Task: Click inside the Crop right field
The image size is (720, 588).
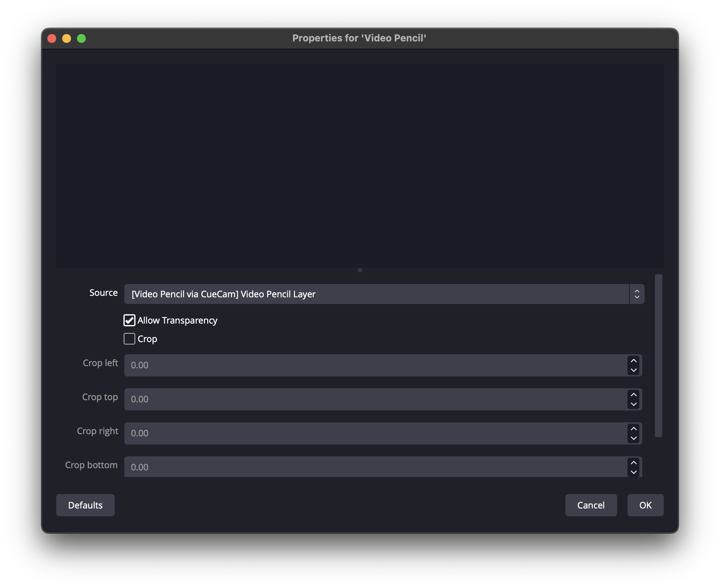Action: coord(374,433)
